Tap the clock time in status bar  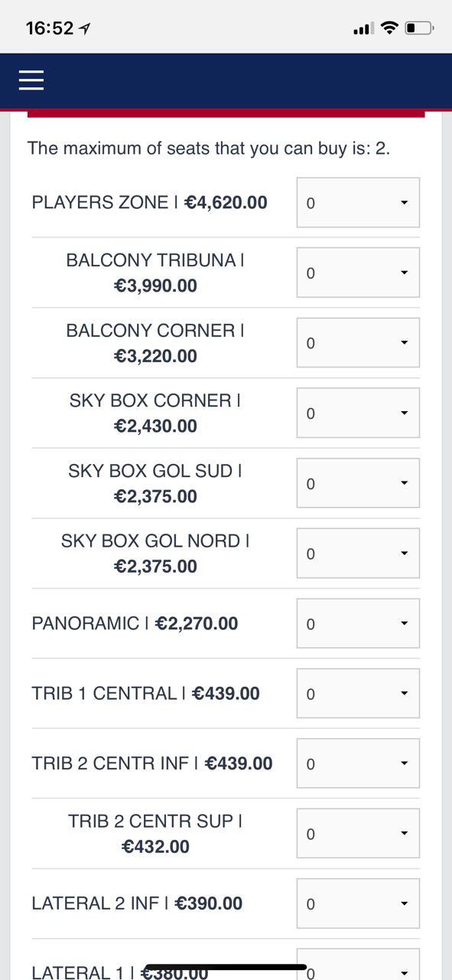tap(50, 28)
